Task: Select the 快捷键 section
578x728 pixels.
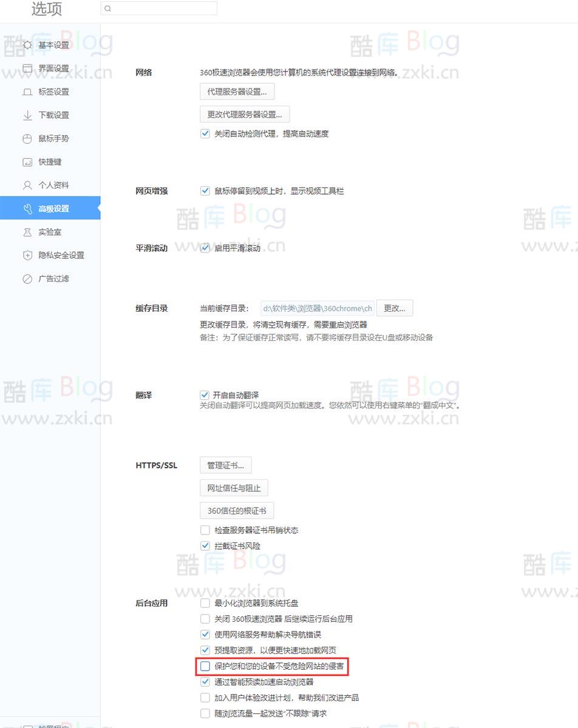Action: (52, 161)
